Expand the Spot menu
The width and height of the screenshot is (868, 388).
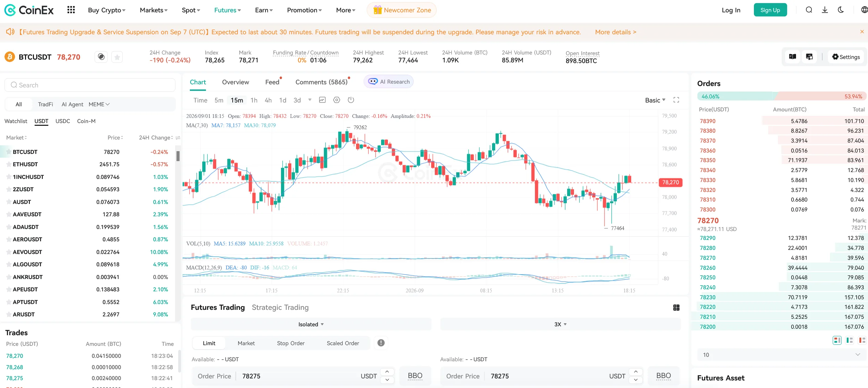191,10
